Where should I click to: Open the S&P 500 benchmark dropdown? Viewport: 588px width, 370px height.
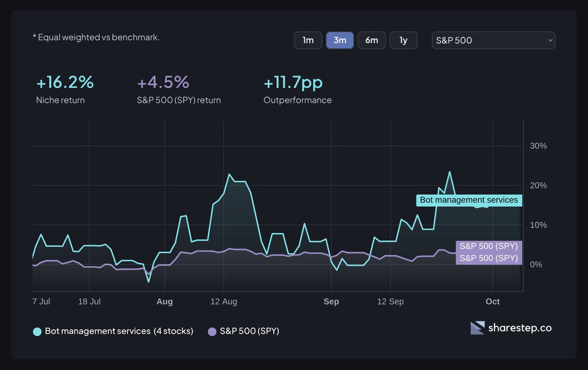click(493, 40)
